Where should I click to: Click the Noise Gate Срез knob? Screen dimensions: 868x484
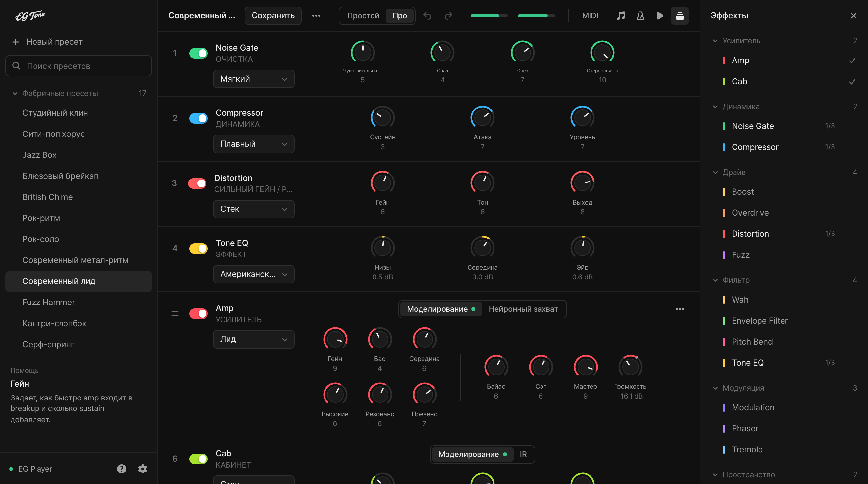pos(522,52)
